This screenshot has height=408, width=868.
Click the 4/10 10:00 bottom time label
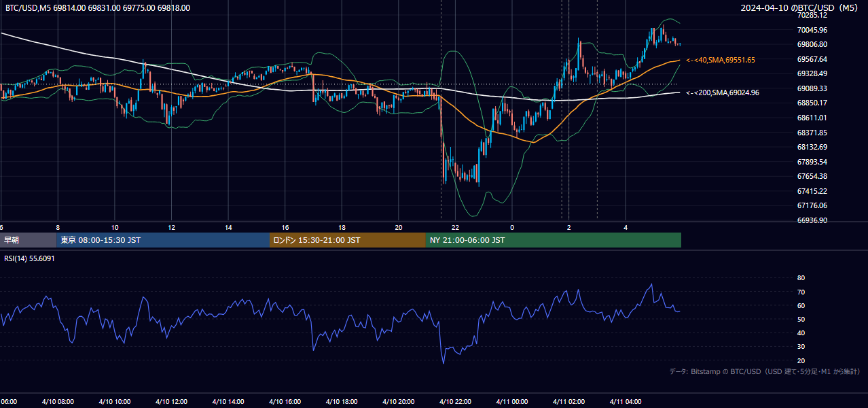(115, 402)
